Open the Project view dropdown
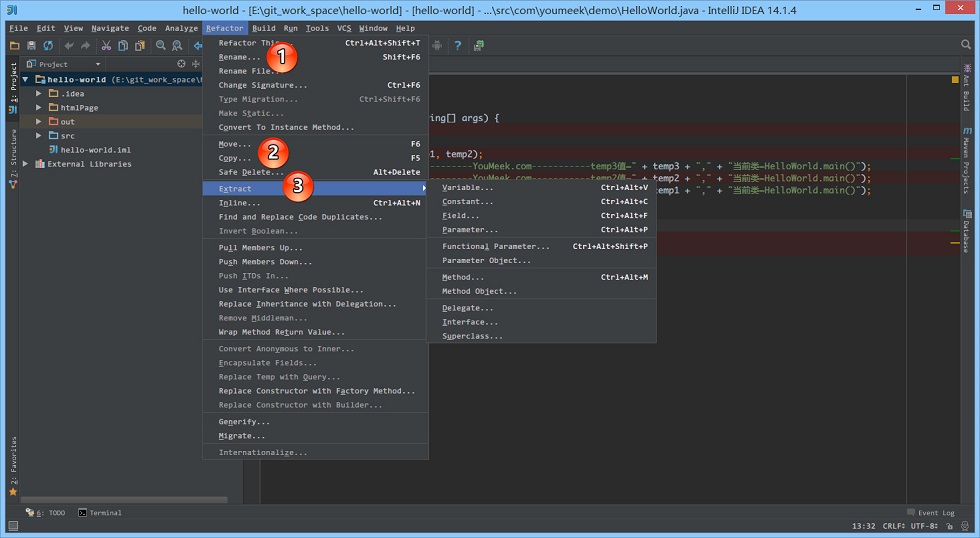Image resolution: width=980 pixels, height=538 pixels. [98, 64]
